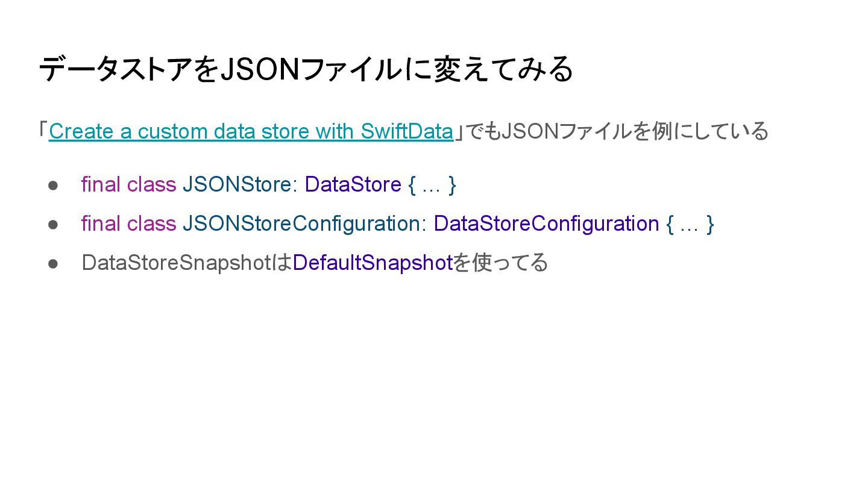Screen dimensions: 868x488
Task: Click the braces after DataStore
Action: [x=432, y=185]
